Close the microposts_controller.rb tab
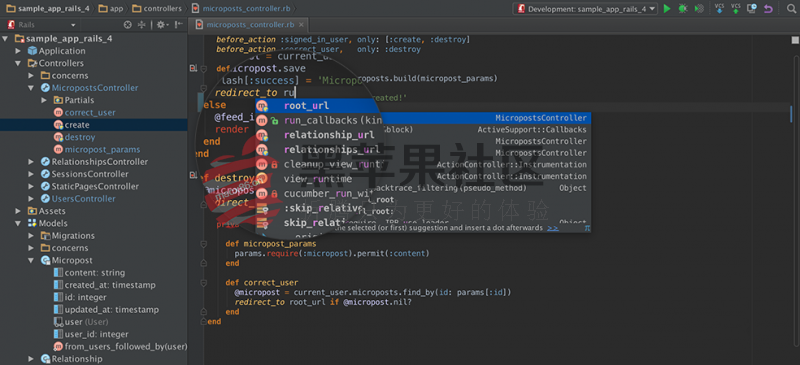Image resolution: width=800 pixels, height=365 pixels. (302, 25)
